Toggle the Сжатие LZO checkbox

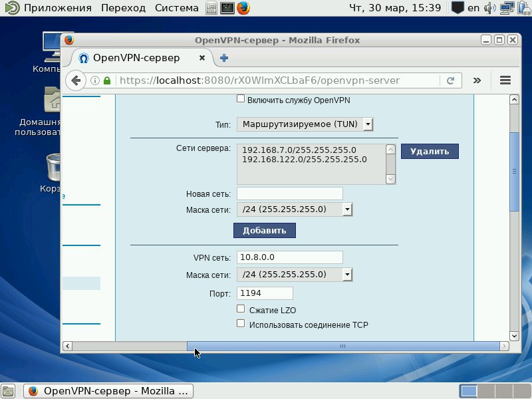[241, 309]
